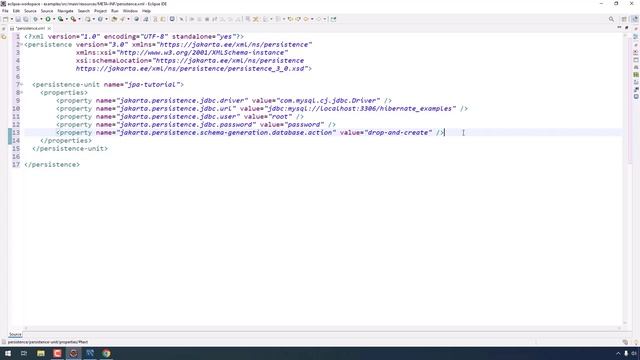Open the Window menu

point(130,11)
